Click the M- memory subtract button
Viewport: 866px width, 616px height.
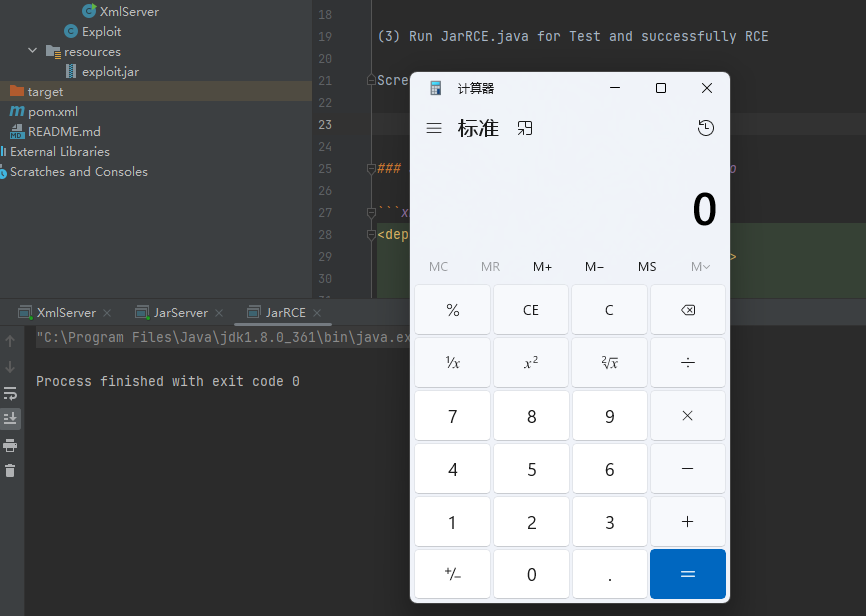594,267
